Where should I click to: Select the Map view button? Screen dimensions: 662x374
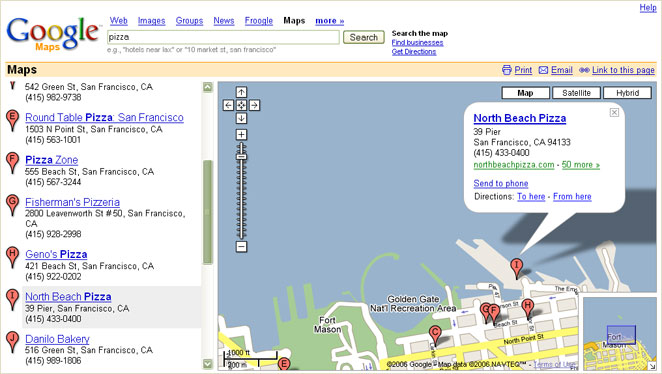[525, 93]
